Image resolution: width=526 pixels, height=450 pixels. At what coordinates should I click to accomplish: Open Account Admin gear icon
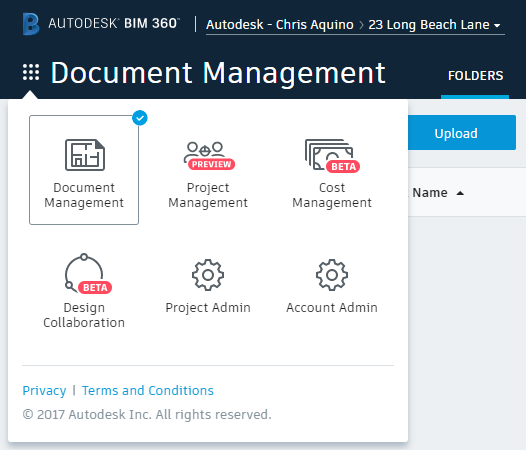click(x=332, y=275)
